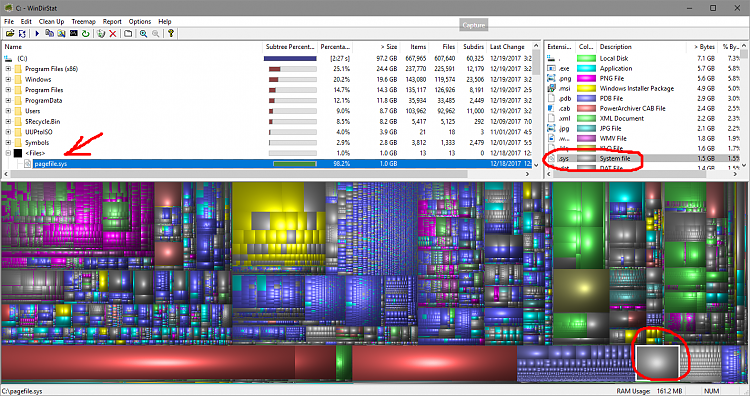Click the file icon next to pagefile.sys
The width and height of the screenshot is (750, 396).
coord(27,164)
